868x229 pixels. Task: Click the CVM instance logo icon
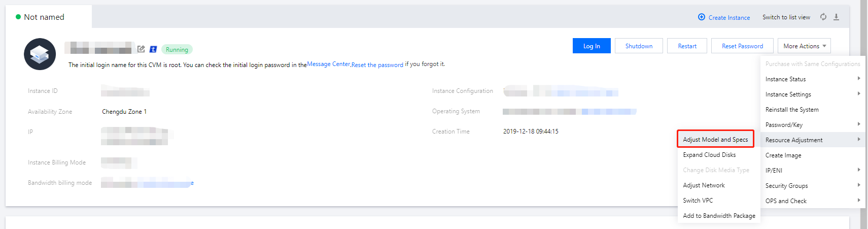(x=40, y=54)
